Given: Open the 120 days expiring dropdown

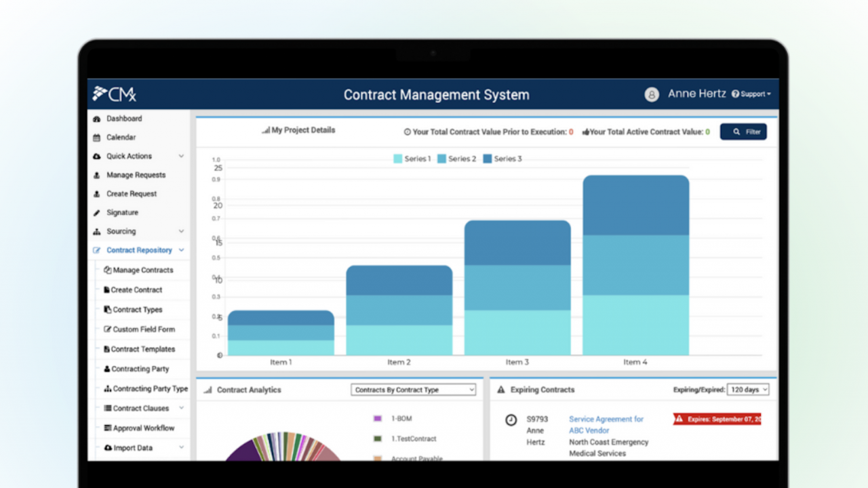Looking at the screenshot, I should (748, 390).
